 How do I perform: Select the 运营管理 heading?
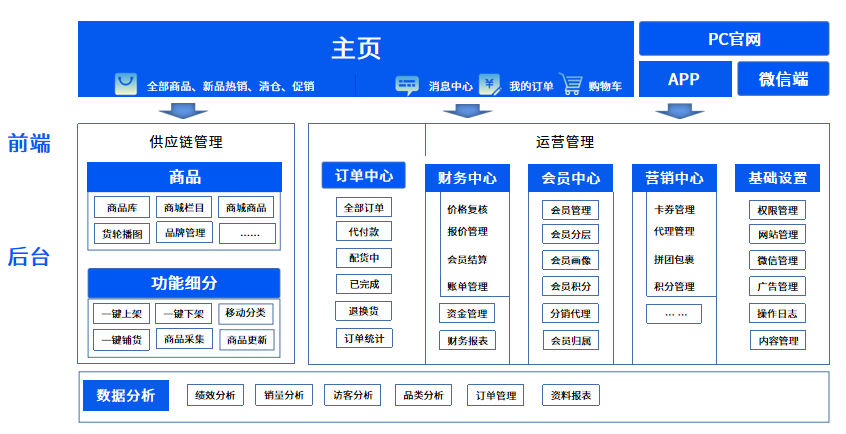point(565,142)
